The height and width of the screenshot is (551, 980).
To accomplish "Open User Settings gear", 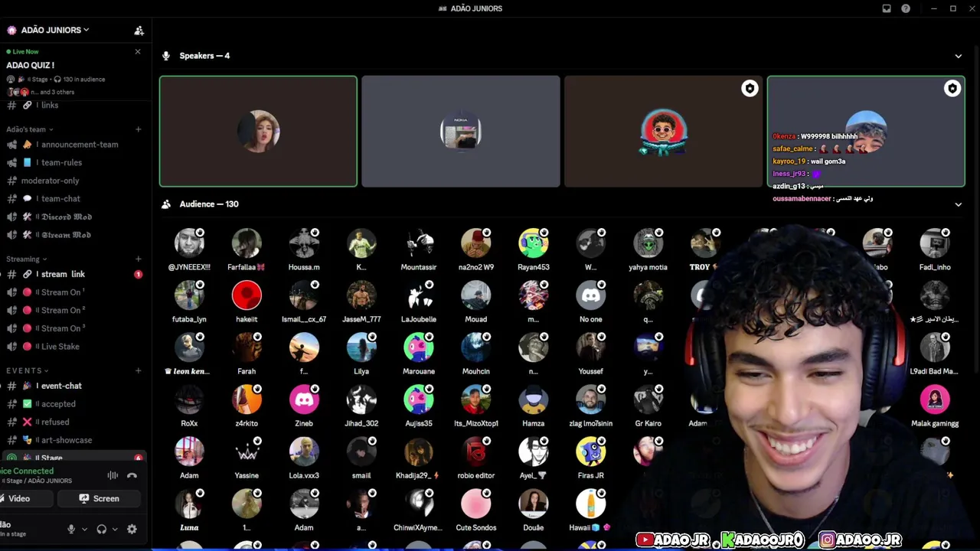I will click(x=132, y=529).
